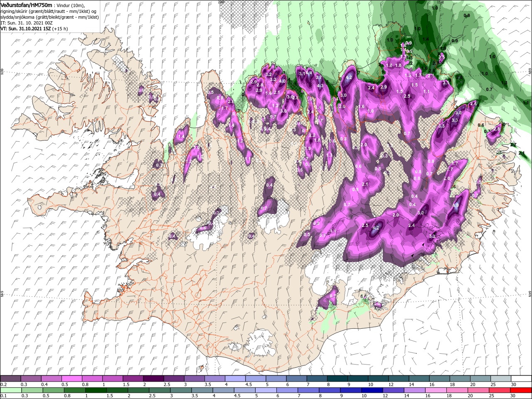Pick the light purple rain swatch between 14 and 16
Image resolution: width=532 pixels, height=399 pixels.
point(415,390)
